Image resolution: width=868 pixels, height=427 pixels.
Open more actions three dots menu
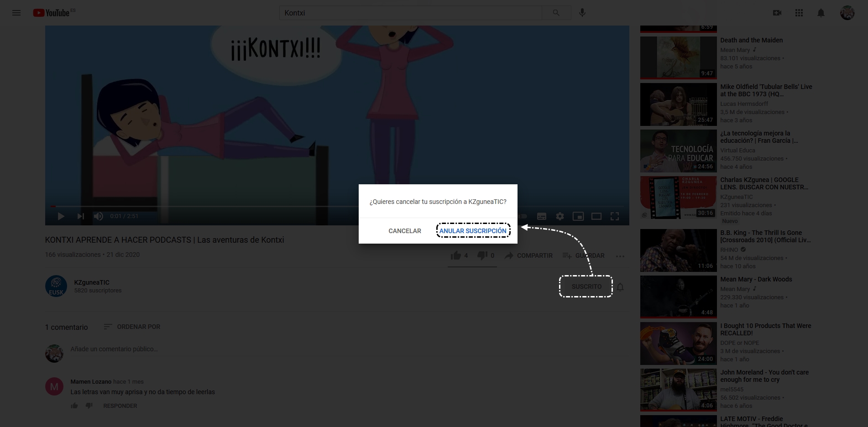[620, 256]
